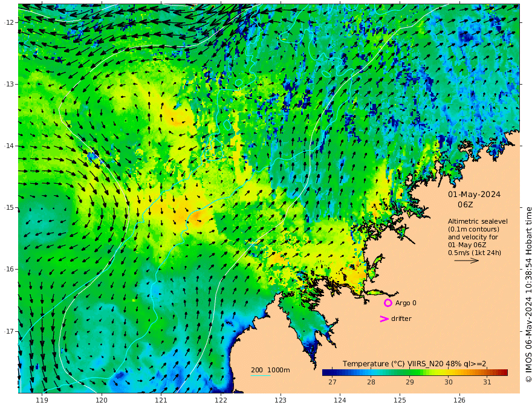Click the magenta drifter arrow symbol
Screen dimensions: 532x411
(384, 319)
